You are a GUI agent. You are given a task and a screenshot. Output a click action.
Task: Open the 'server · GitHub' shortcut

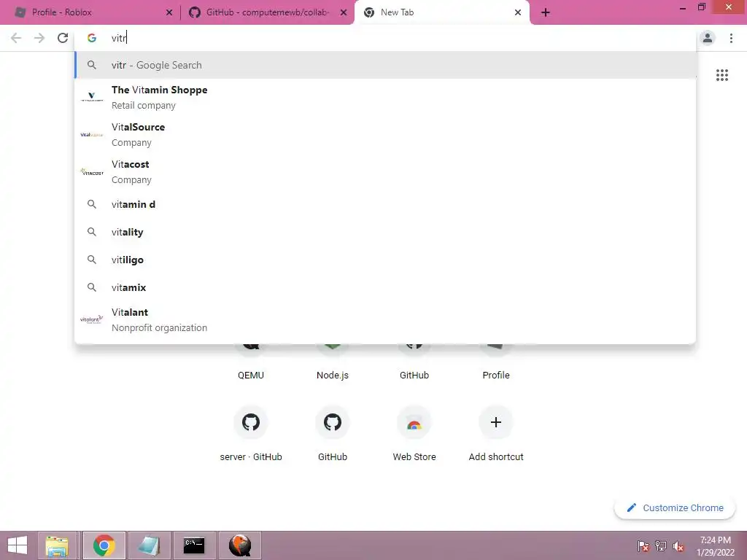tap(251, 435)
